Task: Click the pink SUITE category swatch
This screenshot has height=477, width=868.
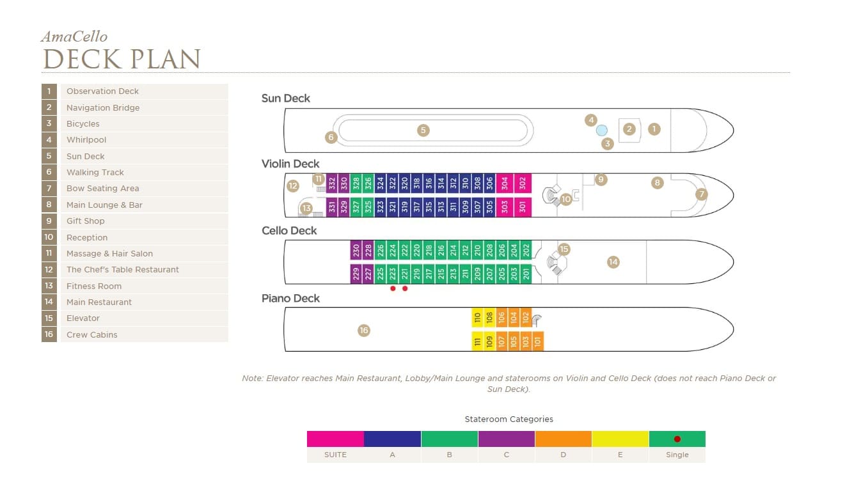Action: [x=335, y=439]
